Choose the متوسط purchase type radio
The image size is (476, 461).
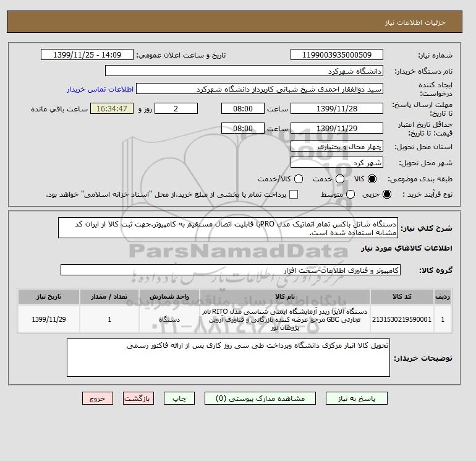tap(351, 194)
